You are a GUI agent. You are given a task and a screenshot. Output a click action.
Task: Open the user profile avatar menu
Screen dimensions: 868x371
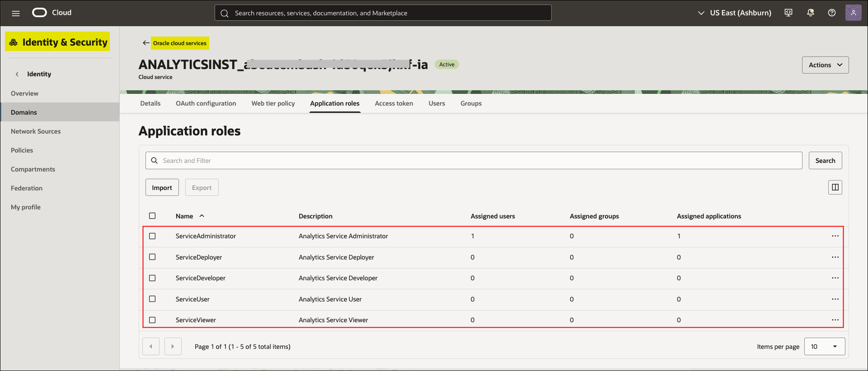(853, 13)
